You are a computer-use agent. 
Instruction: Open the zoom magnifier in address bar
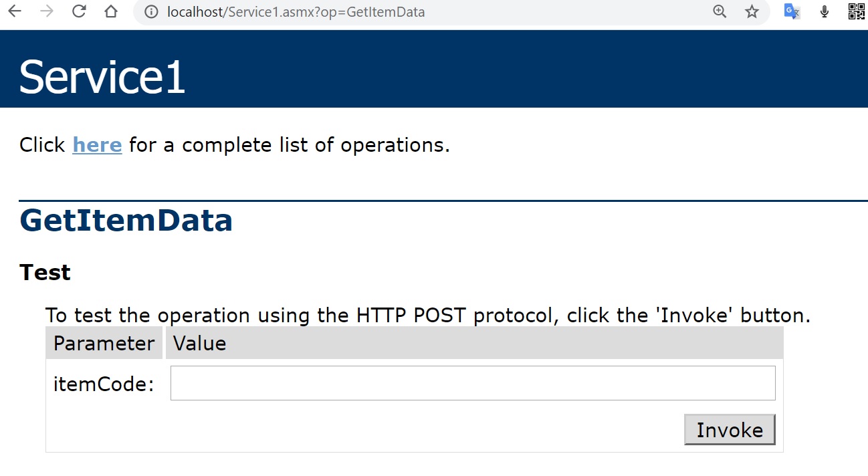(x=720, y=11)
